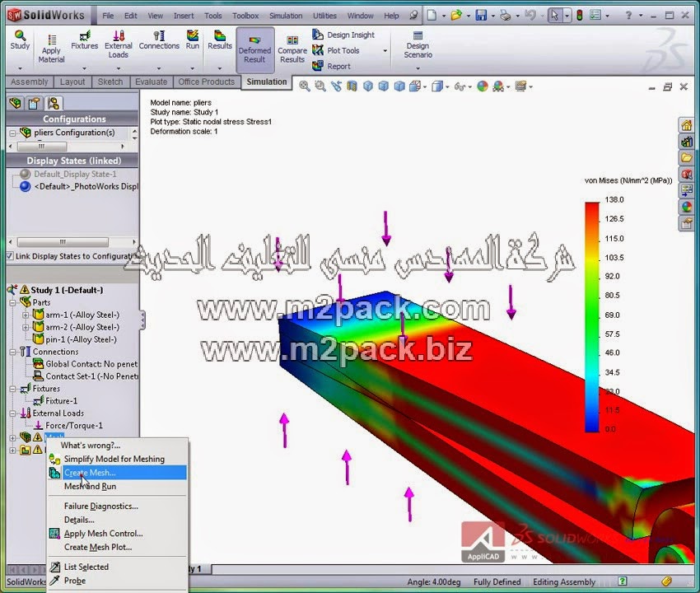The image size is (700, 593).
Task: Switch to the Office Products tab
Action: pyautogui.click(x=206, y=82)
